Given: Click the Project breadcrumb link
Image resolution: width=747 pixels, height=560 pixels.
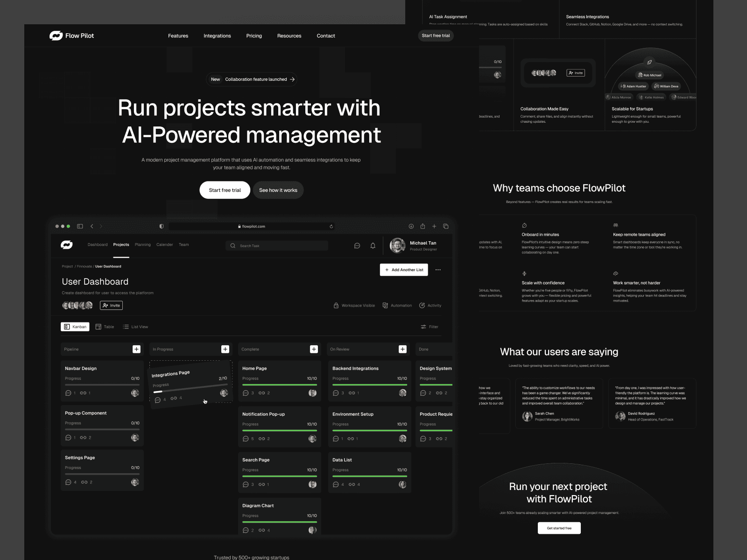Looking at the screenshot, I should click(67, 266).
